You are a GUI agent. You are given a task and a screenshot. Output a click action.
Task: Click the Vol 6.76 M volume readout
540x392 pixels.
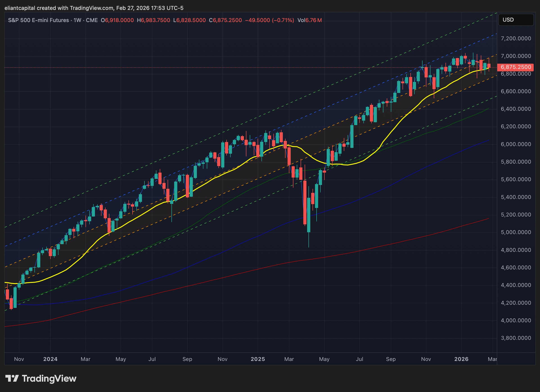[x=310, y=20]
